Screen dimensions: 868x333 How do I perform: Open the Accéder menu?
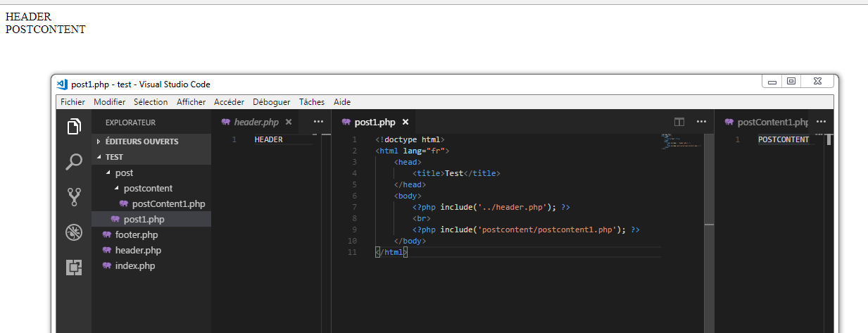click(229, 102)
